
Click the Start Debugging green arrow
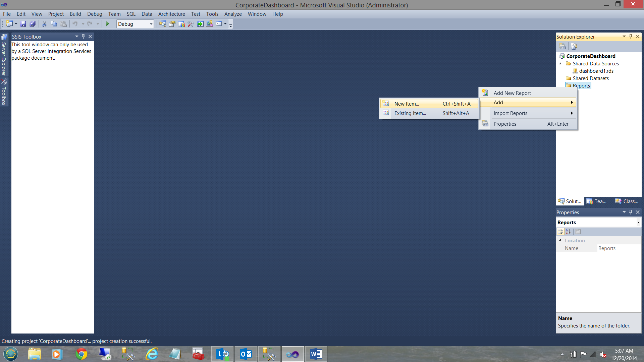pos(108,24)
